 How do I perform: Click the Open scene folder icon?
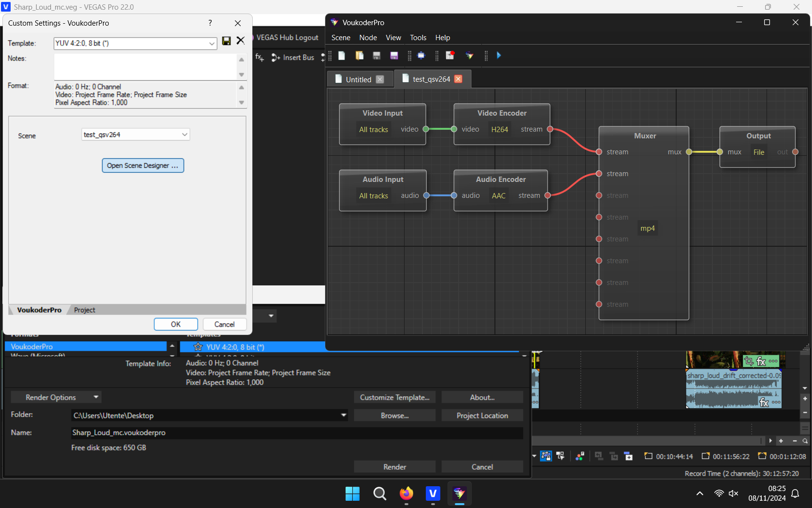(x=359, y=56)
